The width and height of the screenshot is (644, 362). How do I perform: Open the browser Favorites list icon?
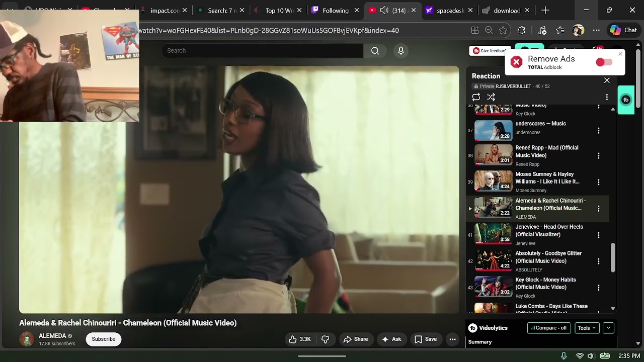pos(560,30)
